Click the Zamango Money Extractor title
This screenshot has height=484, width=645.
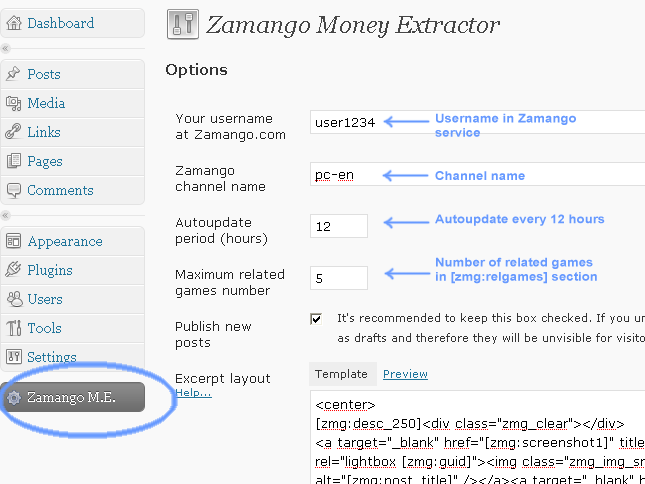pos(353,25)
